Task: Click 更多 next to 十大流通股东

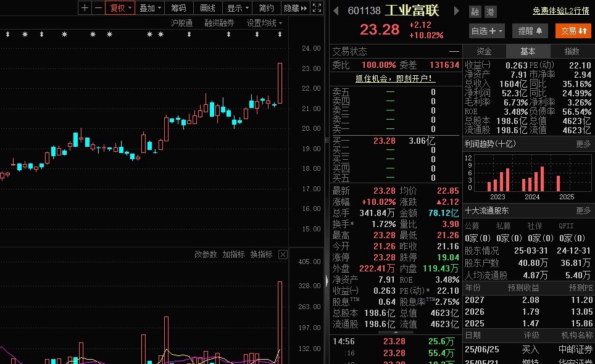Action: pos(583,211)
